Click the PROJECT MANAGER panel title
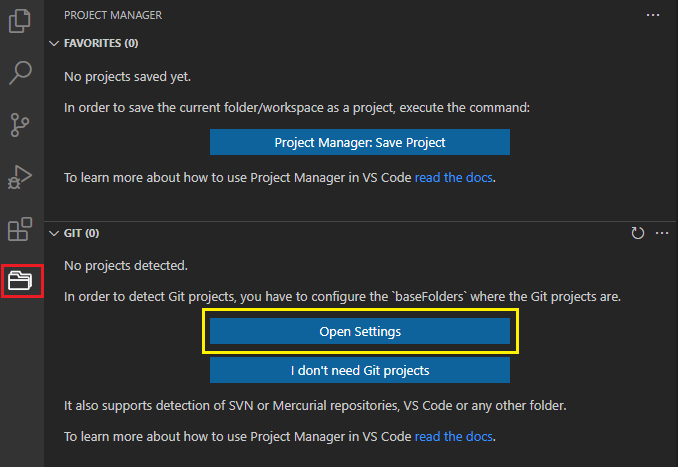Image resolution: width=678 pixels, height=467 pixels. coord(113,15)
